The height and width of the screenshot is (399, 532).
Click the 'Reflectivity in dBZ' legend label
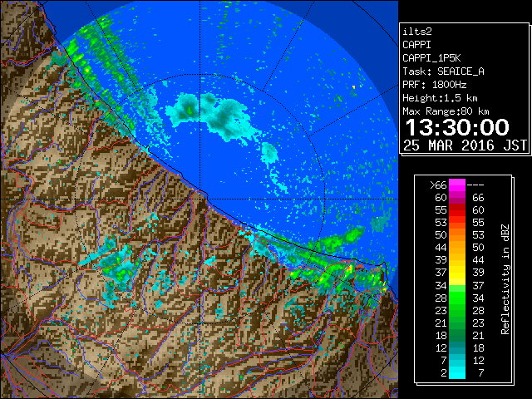tap(505, 279)
